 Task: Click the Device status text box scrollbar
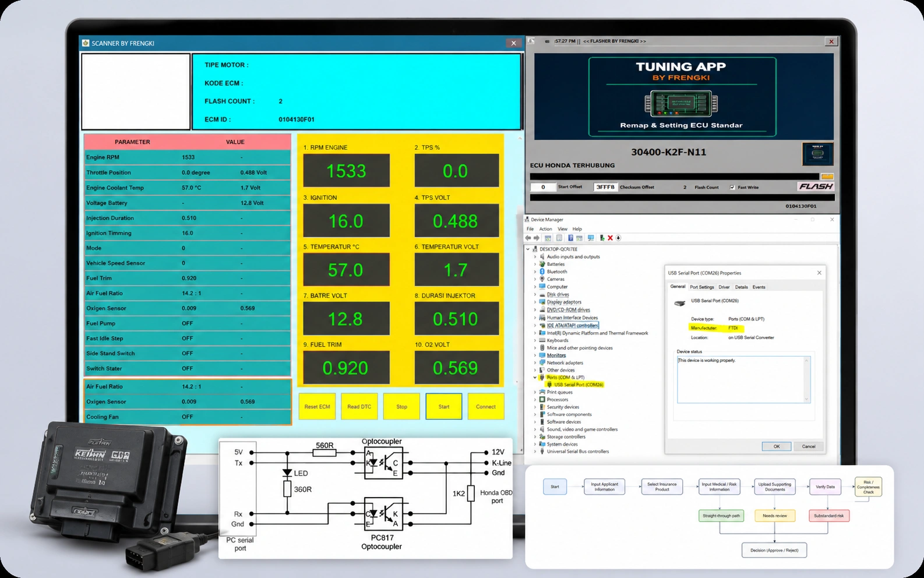point(807,379)
